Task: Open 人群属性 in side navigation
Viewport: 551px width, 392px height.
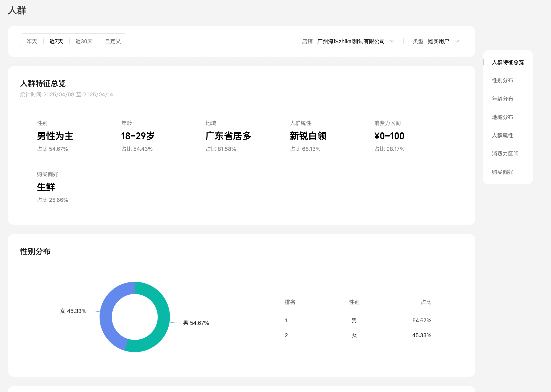Action: tap(502, 136)
